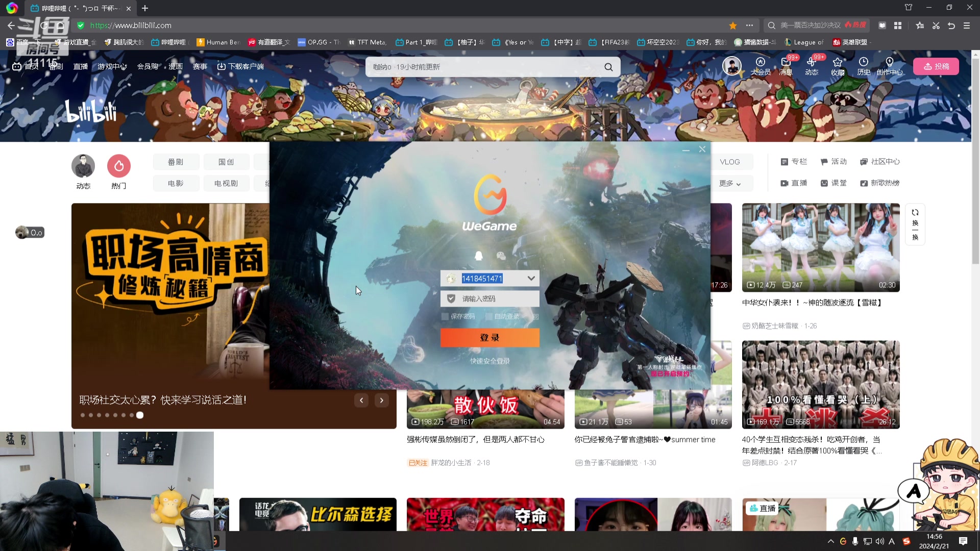Open Bilibili 大会员 icon
980x551 pixels.
(x=760, y=66)
